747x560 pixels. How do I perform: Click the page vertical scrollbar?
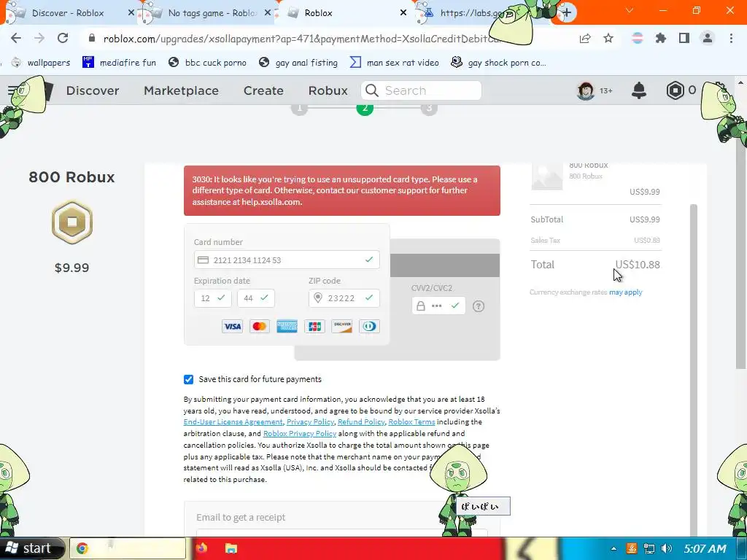click(x=741, y=257)
